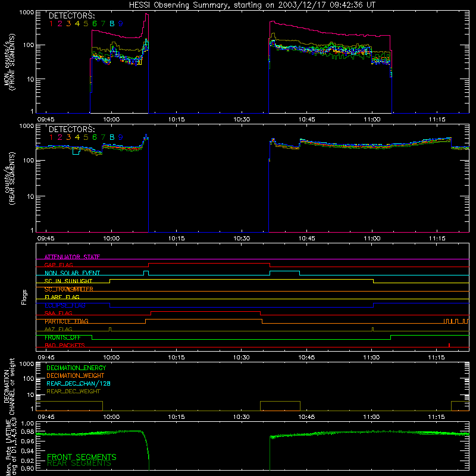Viewport: 476px width, 476px height.
Task: Click the red bad packets spike marker
Action: [x=449, y=345]
